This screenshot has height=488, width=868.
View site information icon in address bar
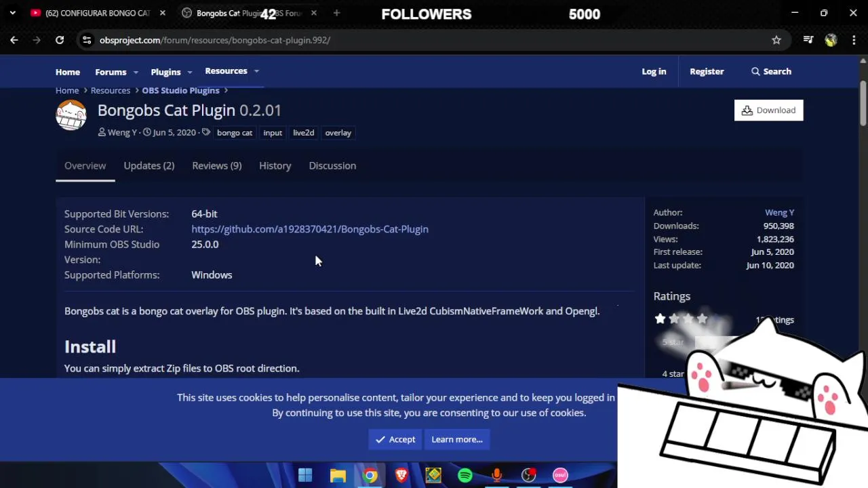pyautogui.click(x=87, y=40)
